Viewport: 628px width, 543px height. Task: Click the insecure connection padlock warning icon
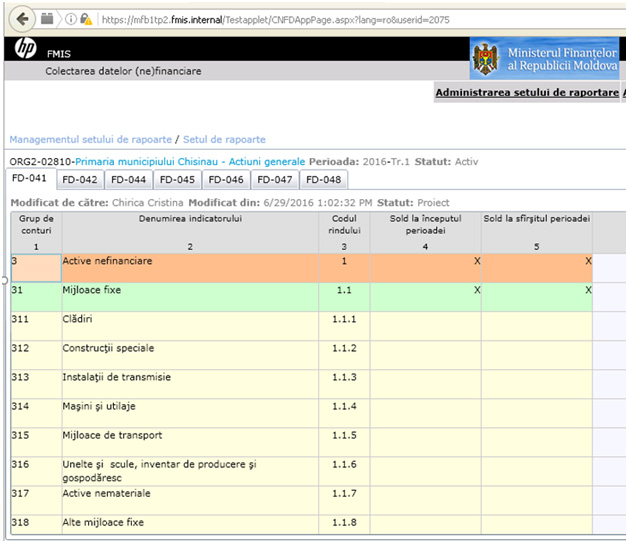point(86,19)
